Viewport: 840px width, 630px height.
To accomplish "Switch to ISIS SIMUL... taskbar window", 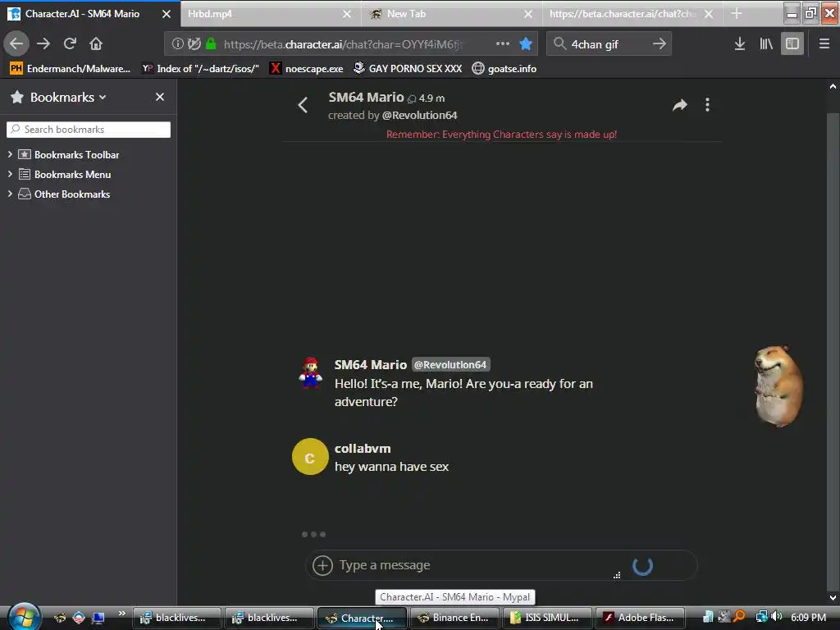I will 547,618.
